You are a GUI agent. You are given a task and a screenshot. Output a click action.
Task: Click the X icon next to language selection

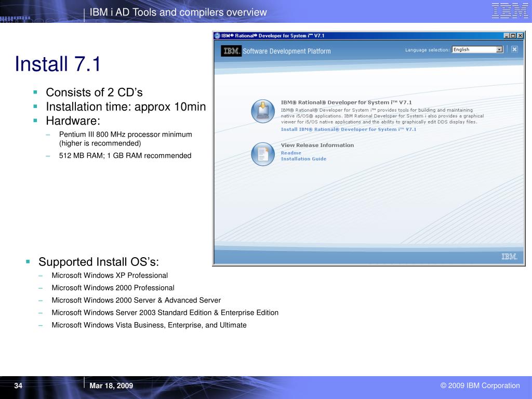coord(514,49)
